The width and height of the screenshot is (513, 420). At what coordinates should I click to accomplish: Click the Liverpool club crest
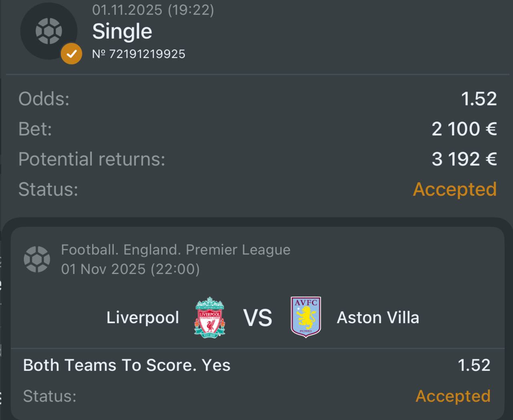(210, 317)
